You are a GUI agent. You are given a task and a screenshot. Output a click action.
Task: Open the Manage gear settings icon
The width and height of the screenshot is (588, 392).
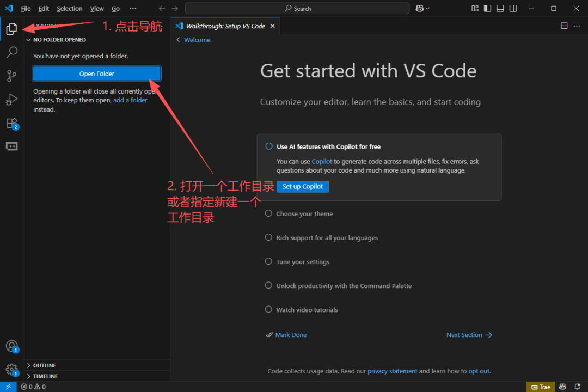click(11, 370)
